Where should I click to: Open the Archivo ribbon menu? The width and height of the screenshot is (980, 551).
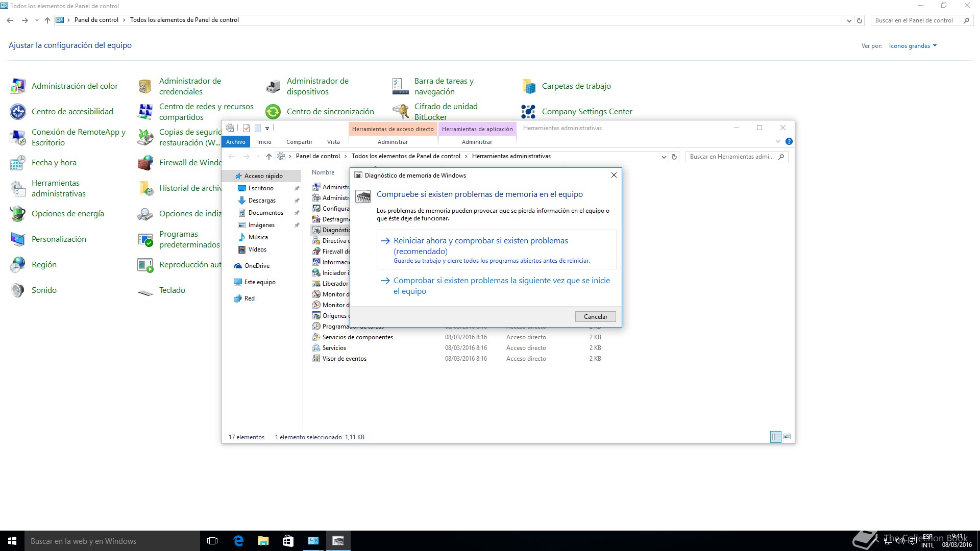[x=236, y=142]
